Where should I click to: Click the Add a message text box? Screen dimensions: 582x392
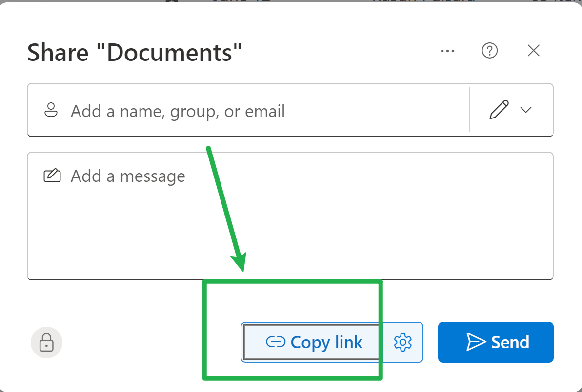pyautogui.click(x=290, y=216)
